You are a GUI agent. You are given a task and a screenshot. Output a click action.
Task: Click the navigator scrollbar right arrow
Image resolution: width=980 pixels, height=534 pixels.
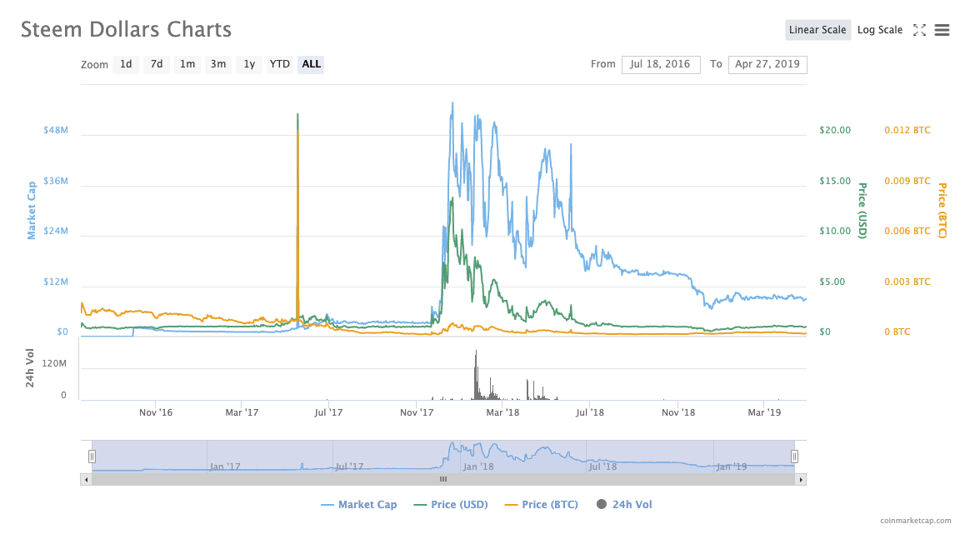click(801, 480)
